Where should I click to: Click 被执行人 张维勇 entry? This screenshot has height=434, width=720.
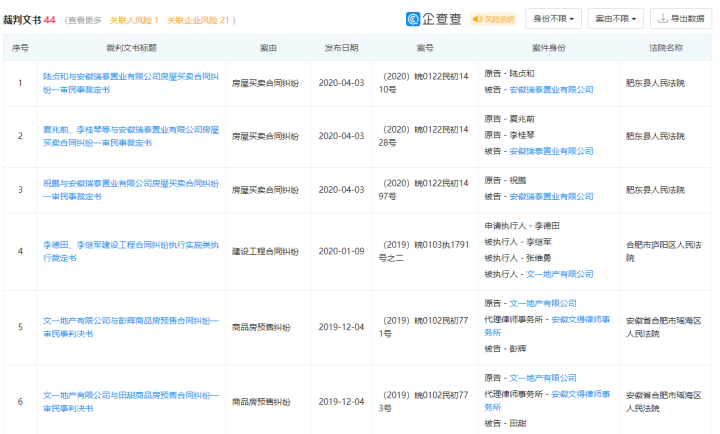pos(518,258)
